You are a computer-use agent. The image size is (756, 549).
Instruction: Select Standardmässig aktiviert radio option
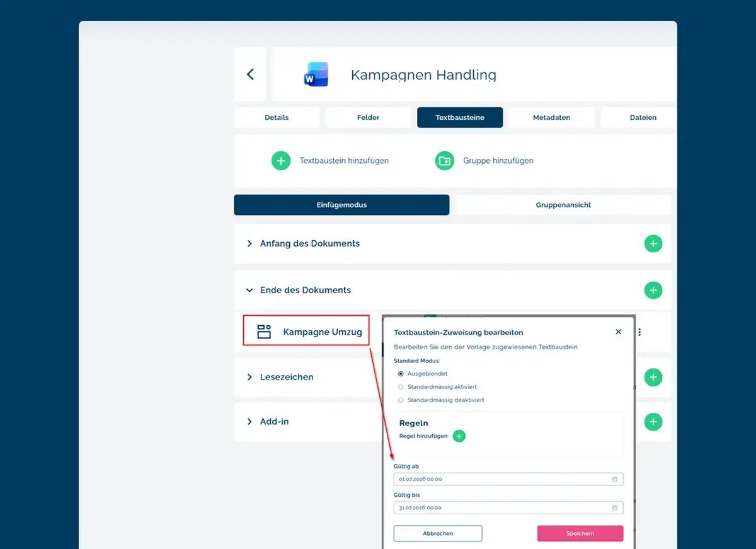(401, 387)
